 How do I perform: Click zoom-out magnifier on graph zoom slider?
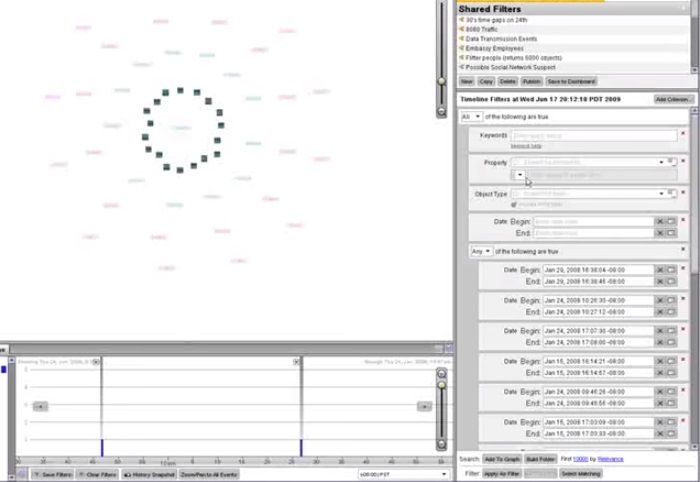[x=442, y=112]
